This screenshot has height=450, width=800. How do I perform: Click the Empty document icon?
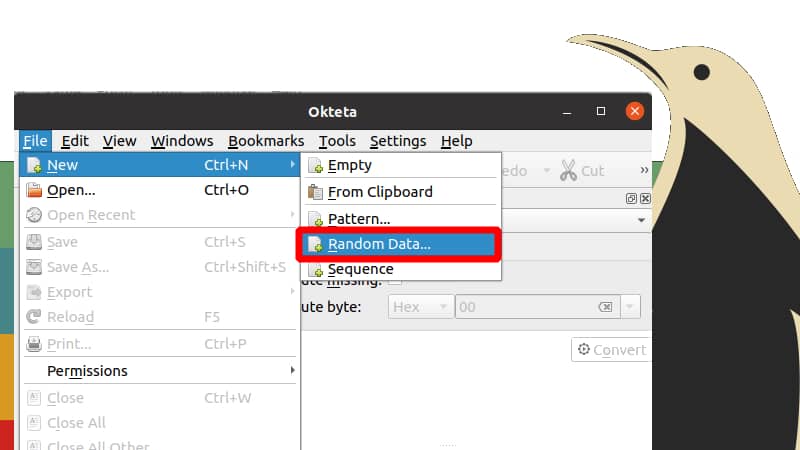315,165
